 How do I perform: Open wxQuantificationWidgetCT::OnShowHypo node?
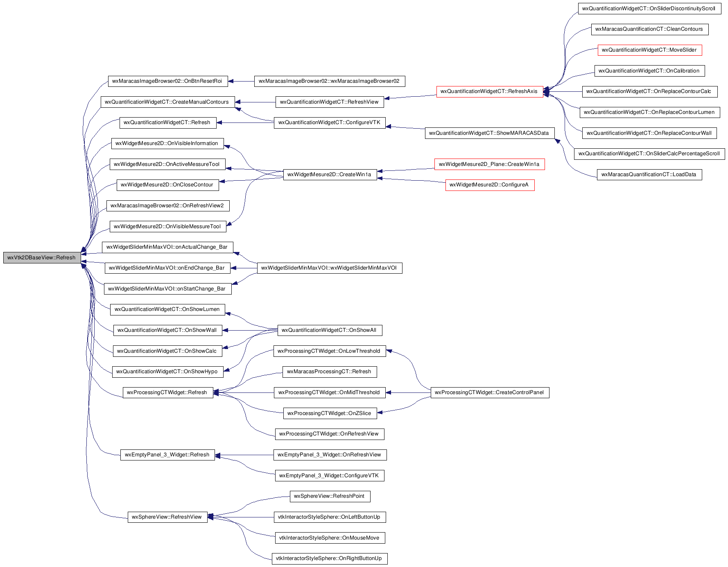[167, 372]
